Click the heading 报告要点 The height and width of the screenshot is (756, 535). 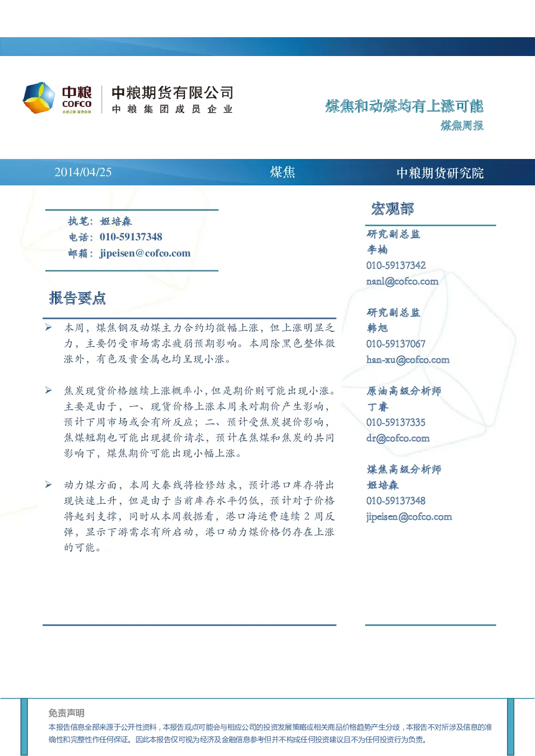click(77, 298)
